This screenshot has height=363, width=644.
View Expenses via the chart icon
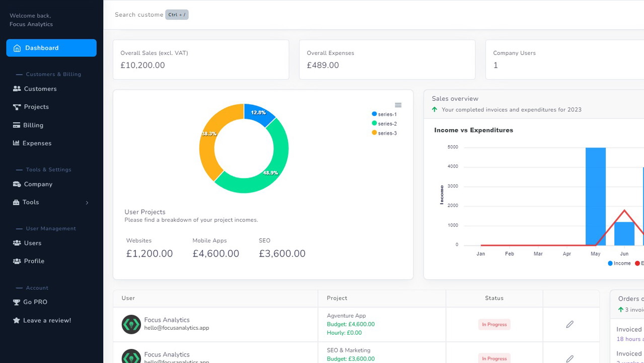pyautogui.click(x=17, y=143)
